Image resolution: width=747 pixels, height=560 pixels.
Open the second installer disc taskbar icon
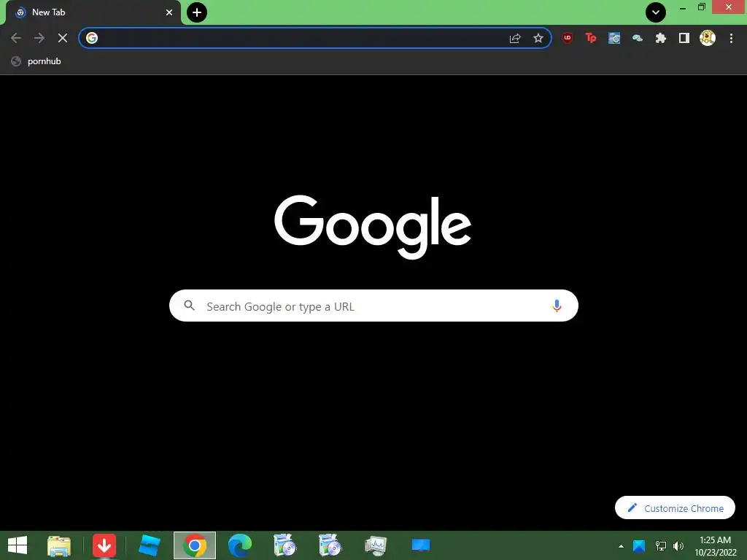pos(330,545)
